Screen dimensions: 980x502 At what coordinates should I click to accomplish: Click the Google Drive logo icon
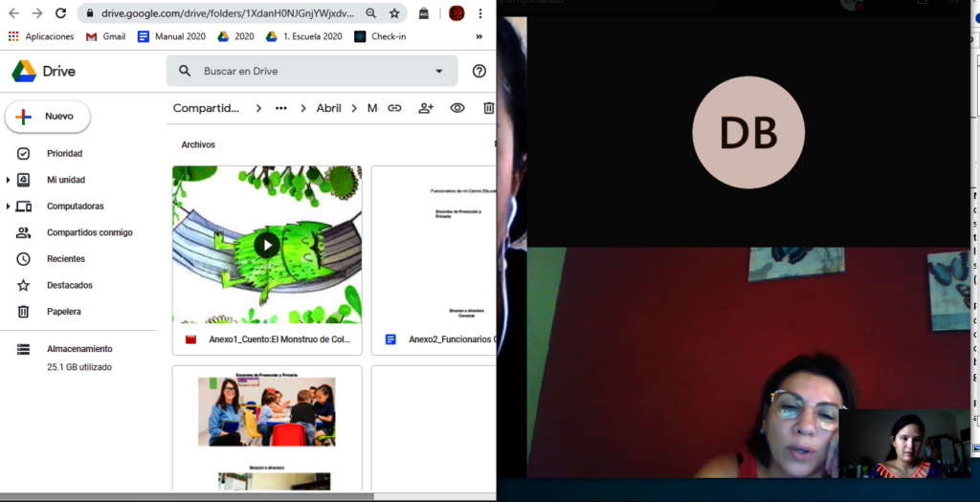tap(24, 72)
